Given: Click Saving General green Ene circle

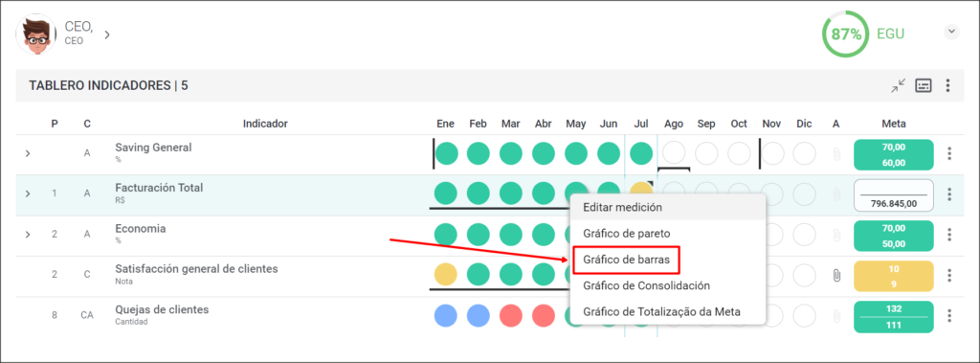Looking at the screenshot, I should [x=446, y=153].
